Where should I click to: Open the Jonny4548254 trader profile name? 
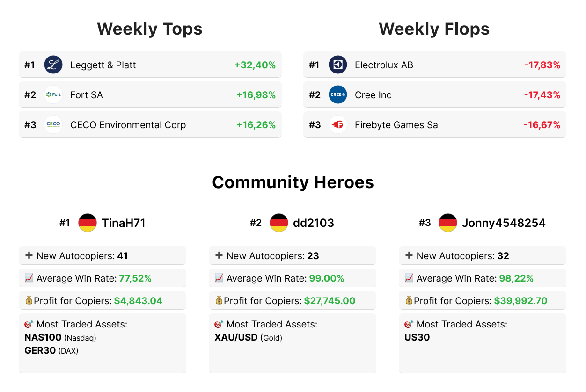click(x=504, y=223)
